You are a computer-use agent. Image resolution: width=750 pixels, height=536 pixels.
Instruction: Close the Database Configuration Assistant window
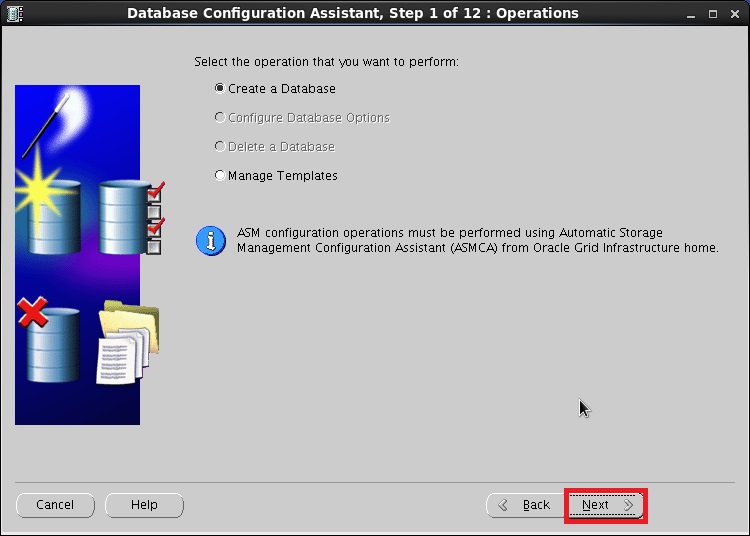tap(735, 14)
